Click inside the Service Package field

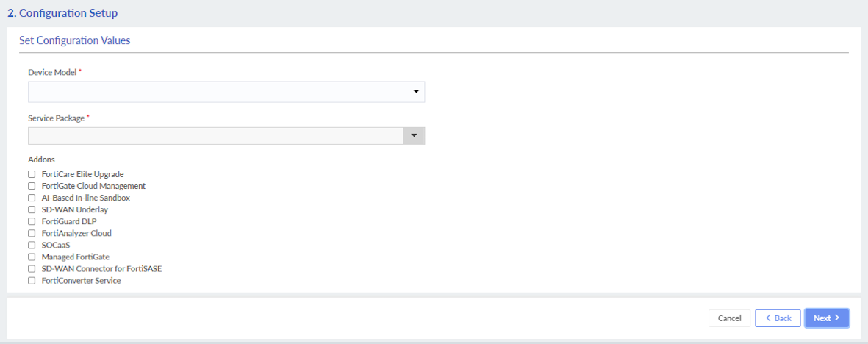(215, 136)
